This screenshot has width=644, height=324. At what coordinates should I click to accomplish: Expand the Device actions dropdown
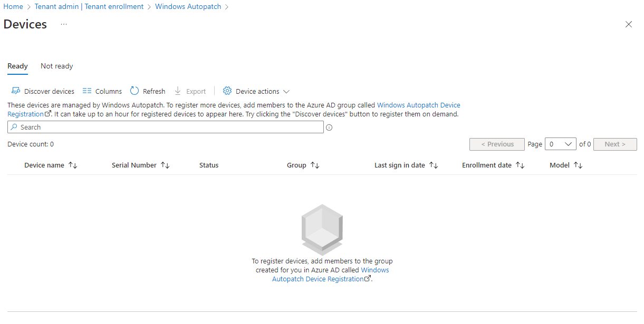pyautogui.click(x=256, y=91)
